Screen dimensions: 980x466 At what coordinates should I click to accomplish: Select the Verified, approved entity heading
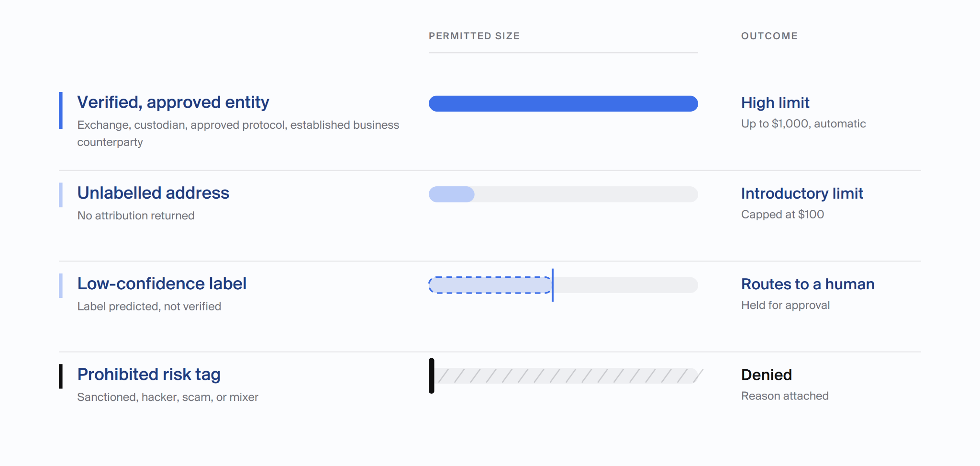click(x=173, y=102)
